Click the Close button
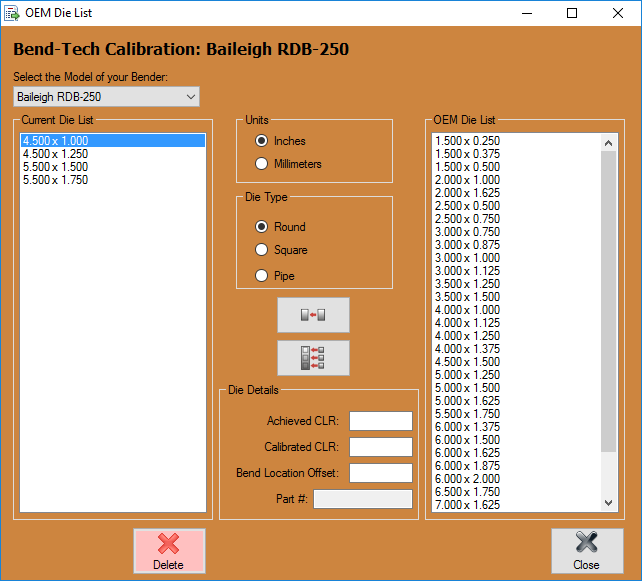 point(587,551)
